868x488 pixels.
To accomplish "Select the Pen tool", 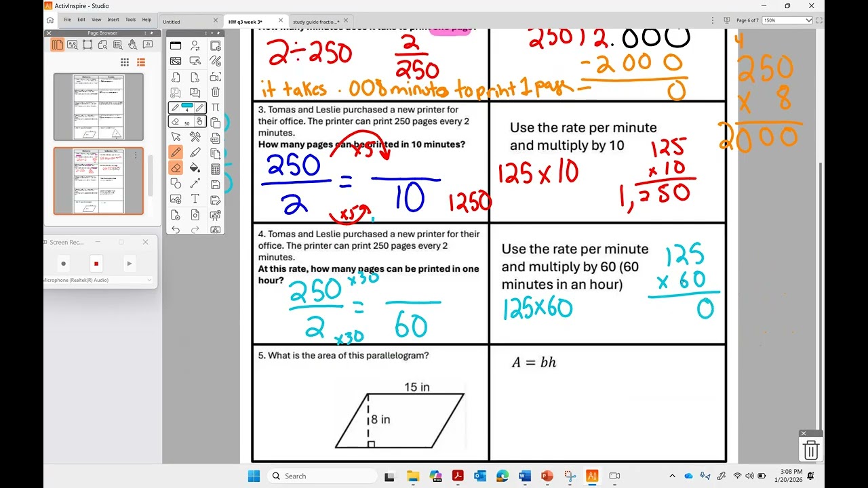I will (176, 152).
